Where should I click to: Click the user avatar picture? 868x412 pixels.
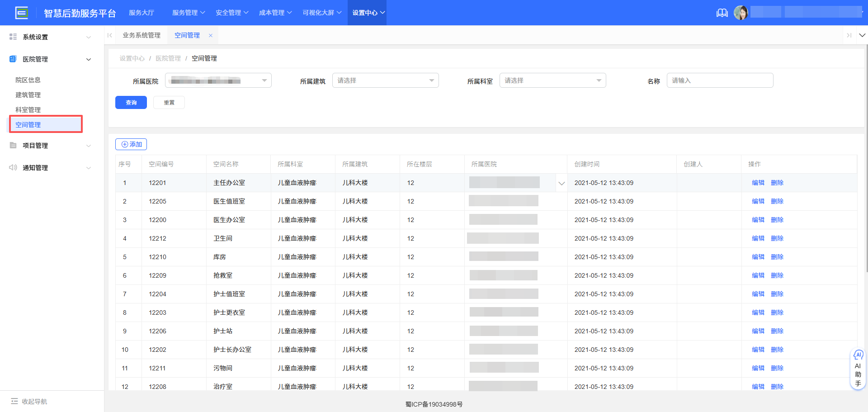point(741,13)
